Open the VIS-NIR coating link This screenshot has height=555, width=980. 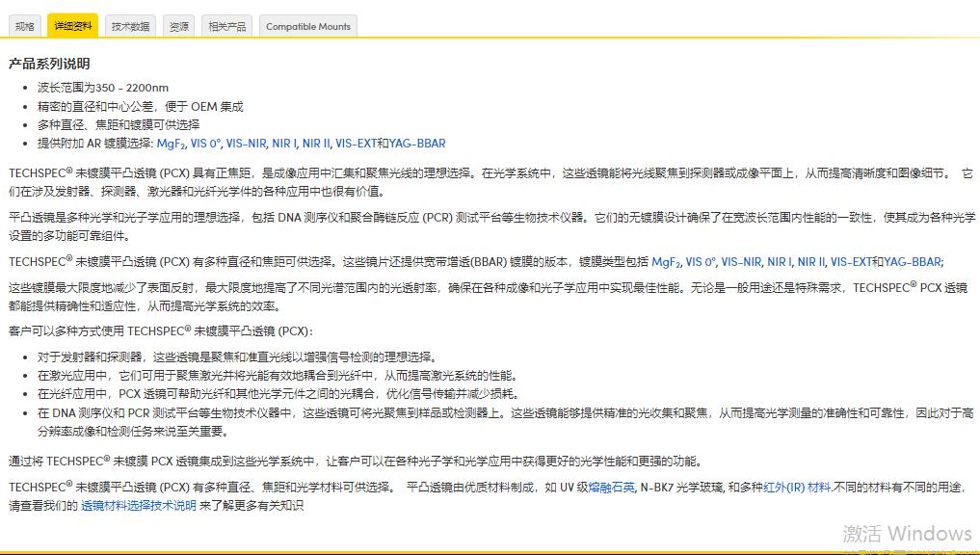246,143
